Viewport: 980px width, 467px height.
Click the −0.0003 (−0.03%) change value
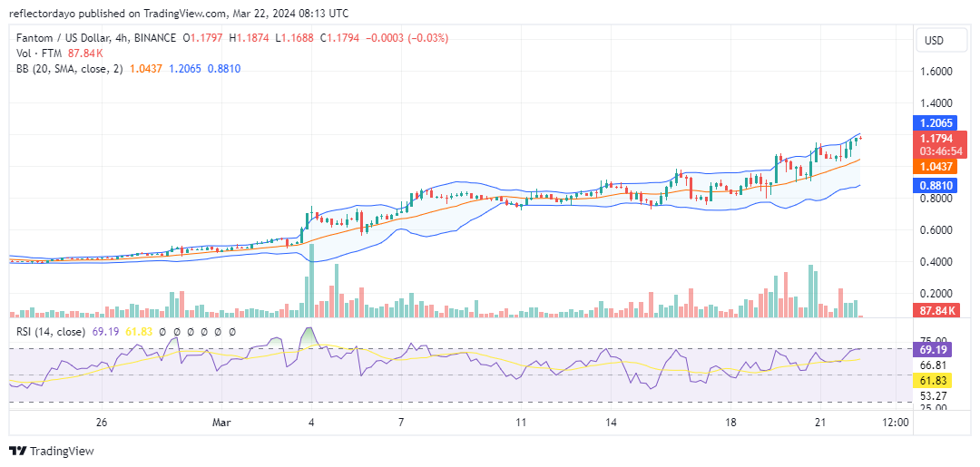[407, 38]
